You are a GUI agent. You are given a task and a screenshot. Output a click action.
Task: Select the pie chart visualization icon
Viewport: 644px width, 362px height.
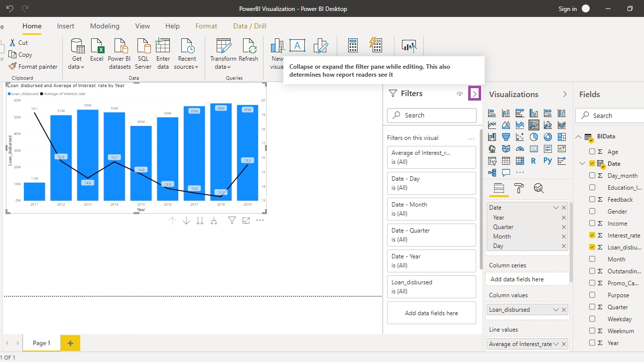[x=534, y=137]
